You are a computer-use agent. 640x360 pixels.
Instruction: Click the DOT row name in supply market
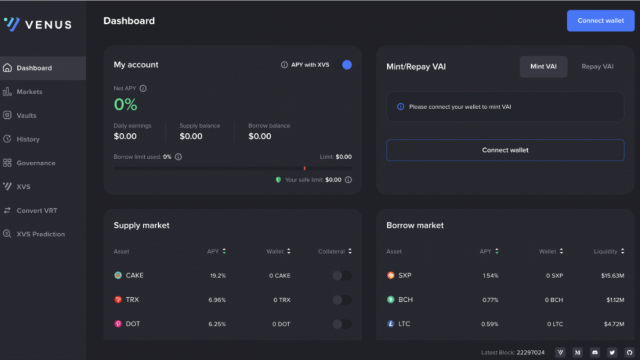click(x=133, y=324)
